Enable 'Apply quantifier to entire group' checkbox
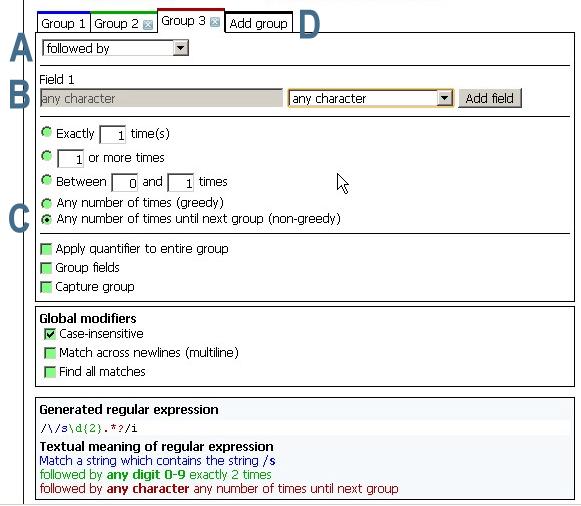Viewport: 581px width, 506px height. coord(46,249)
